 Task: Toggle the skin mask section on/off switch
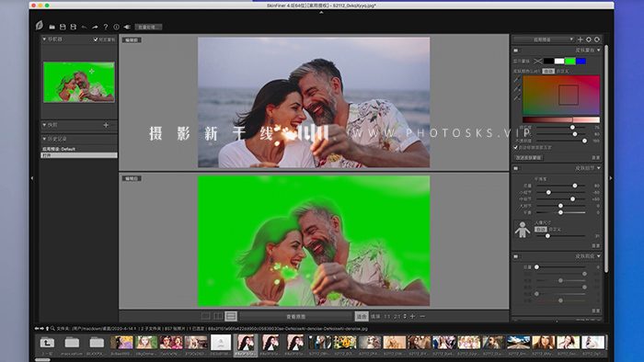[516, 51]
